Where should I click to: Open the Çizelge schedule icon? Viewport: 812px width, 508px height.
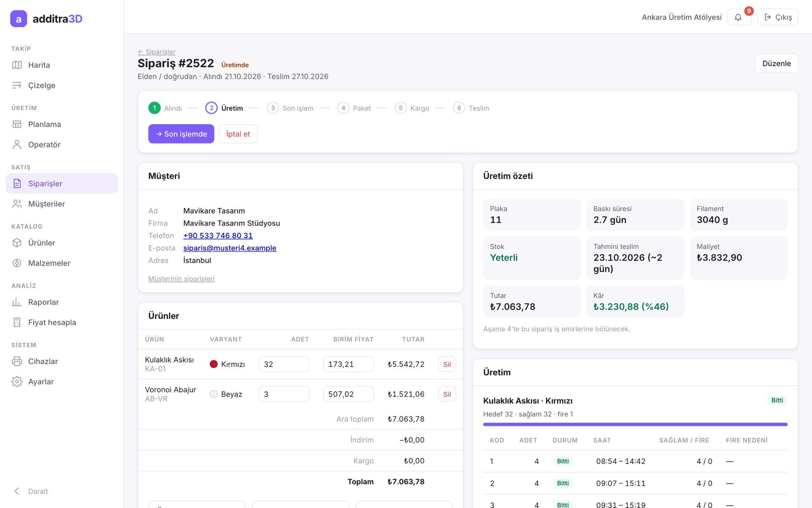click(x=17, y=85)
